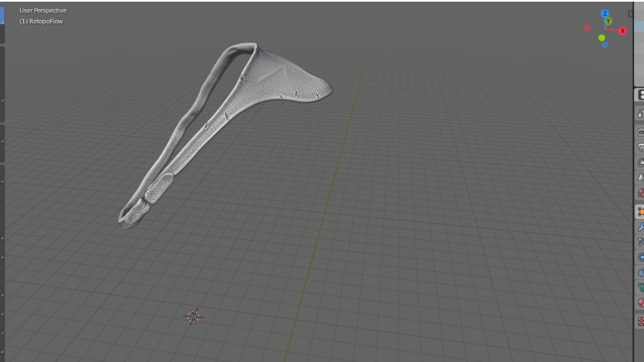Click the unlabeled blue negative Z gizmo dot
644x362 pixels.
click(x=605, y=45)
